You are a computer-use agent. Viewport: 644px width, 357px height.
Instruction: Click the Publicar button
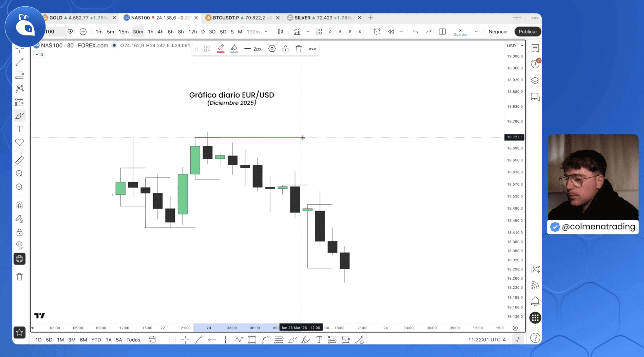point(528,32)
